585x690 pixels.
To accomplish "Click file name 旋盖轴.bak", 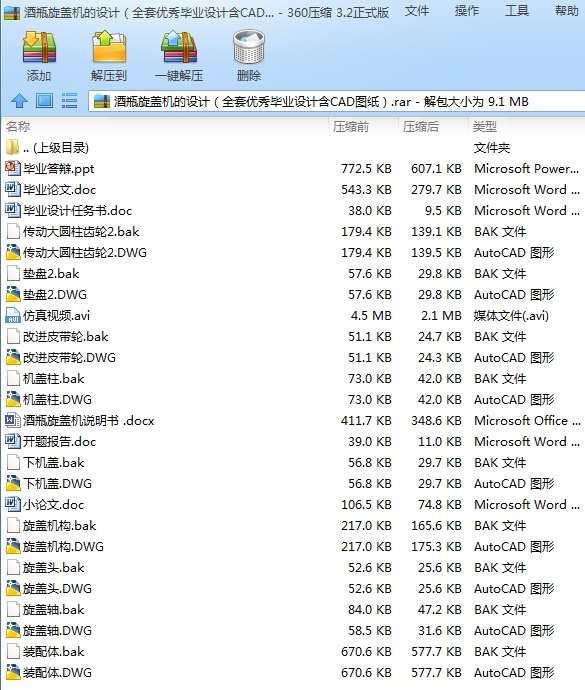I will [53, 609].
